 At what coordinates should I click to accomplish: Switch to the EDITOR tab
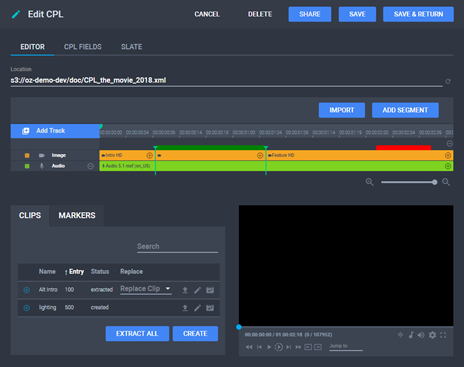click(32, 47)
